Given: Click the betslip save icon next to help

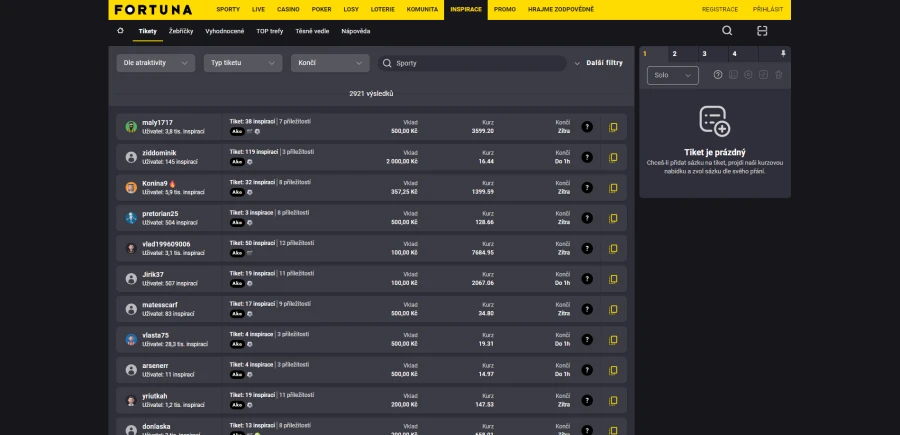Looking at the screenshot, I should click(733, 75).
